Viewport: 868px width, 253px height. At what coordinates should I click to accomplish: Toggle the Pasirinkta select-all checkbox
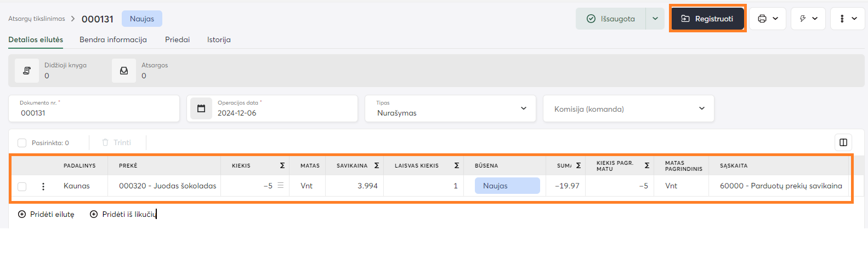tap(22, 143)
